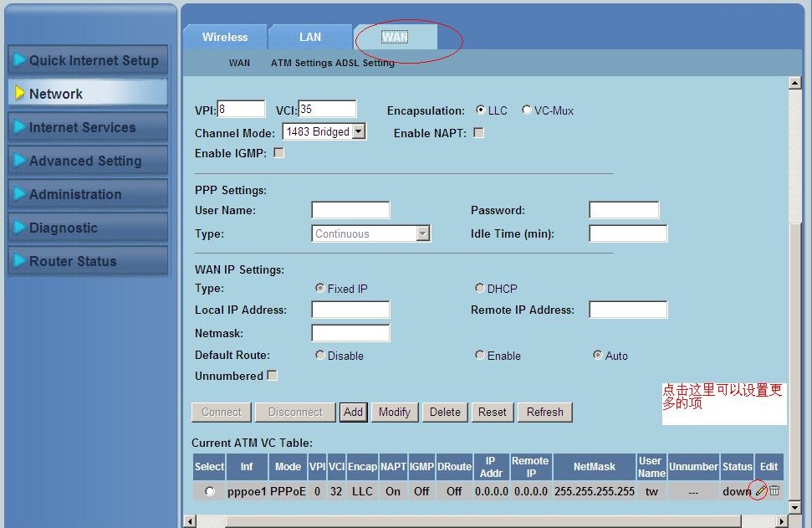This screenshot has width=812, height=528.
Task: Click the down status cell
Action: click(737, 491)
